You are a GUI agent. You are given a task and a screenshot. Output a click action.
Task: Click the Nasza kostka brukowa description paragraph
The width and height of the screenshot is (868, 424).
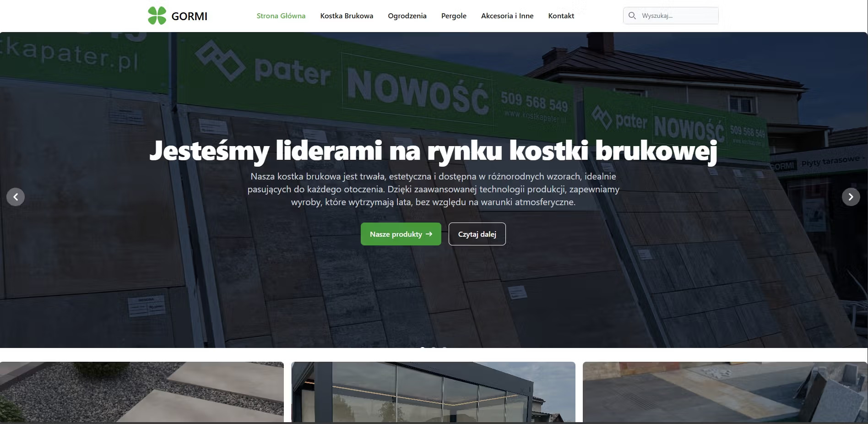click(x=433, y=189)
